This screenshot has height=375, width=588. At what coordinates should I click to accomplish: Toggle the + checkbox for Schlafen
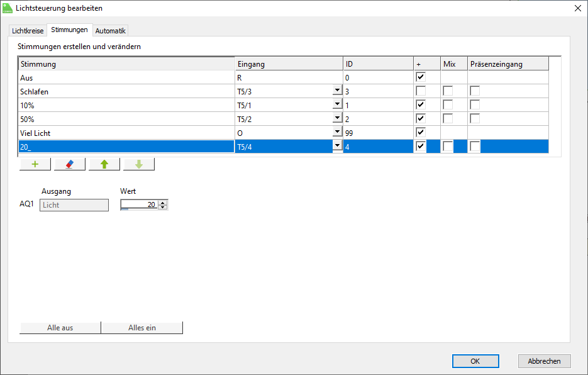(x=421, y=91)
